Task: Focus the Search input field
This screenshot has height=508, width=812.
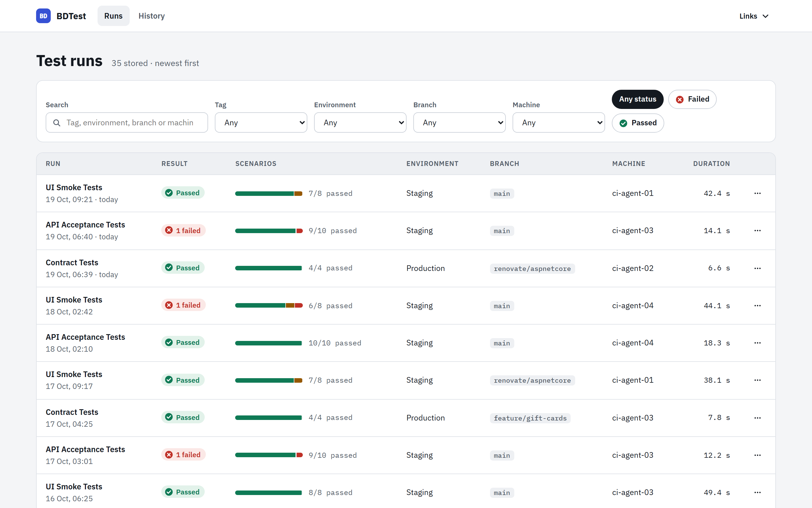Action: (x=127, y=123)
